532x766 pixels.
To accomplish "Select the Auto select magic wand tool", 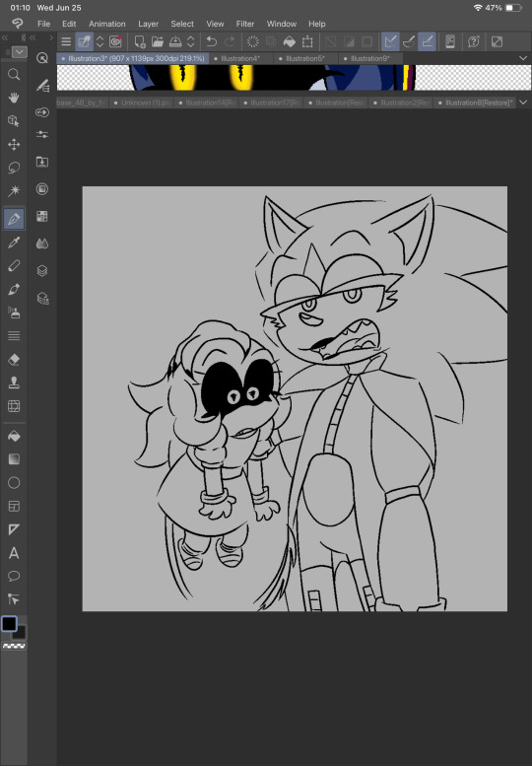I will [14, 191].
